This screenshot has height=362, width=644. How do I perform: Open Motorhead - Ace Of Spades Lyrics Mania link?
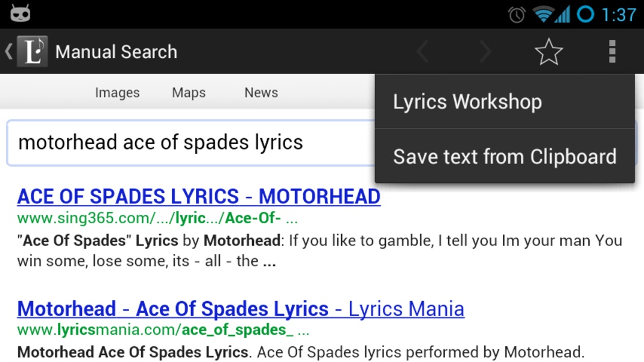[x=241, y=308]
